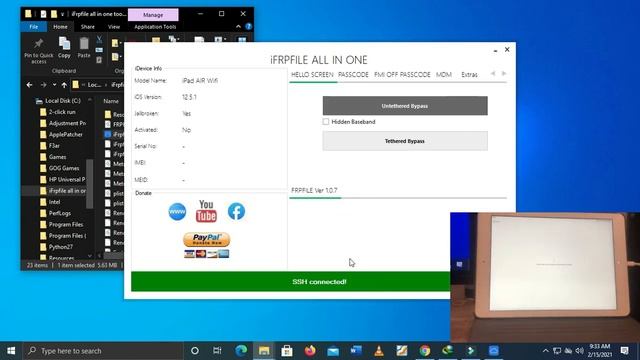This screenshot has width=640, height=360.
Task: Open the File menu in File Explorer
Action: pyautogui.click(x=34, y=27)
